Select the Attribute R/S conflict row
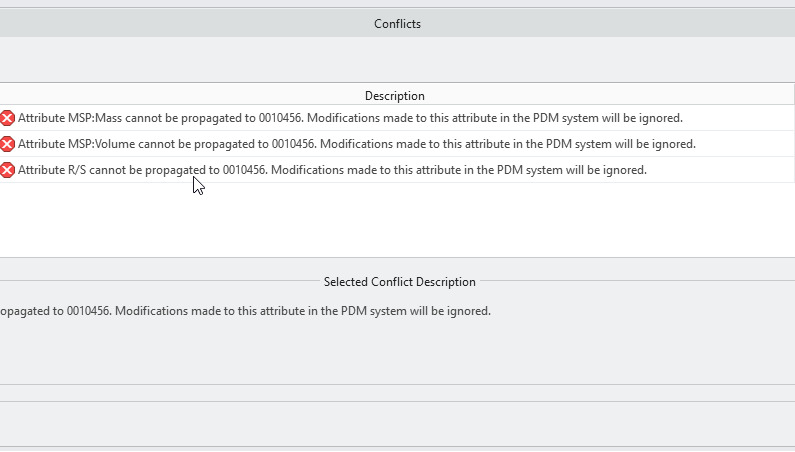The width and height of the screenshot is (795, 452). pyautogui.click(x=332, y=170)
